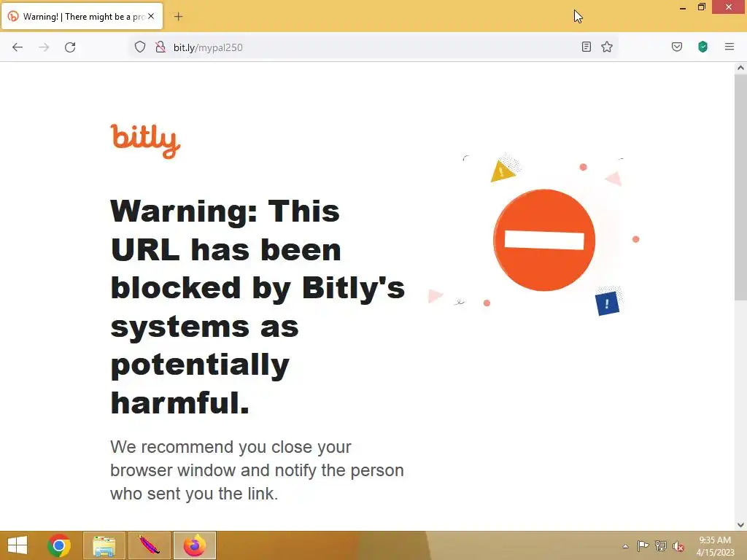The height and width of the screenshot is (560, 747).
Task: Open tracking protection shield icon
Action: (139, 47)
